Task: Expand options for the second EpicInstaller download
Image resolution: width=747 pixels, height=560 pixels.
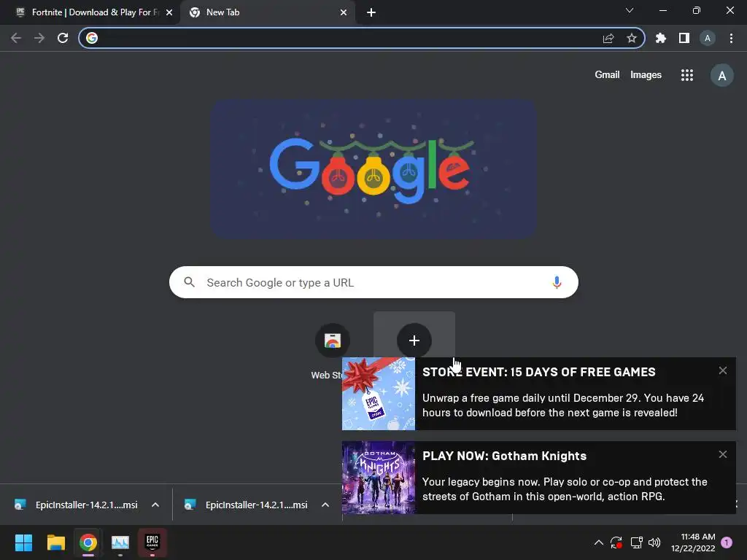Action: (x=325, y=505)
